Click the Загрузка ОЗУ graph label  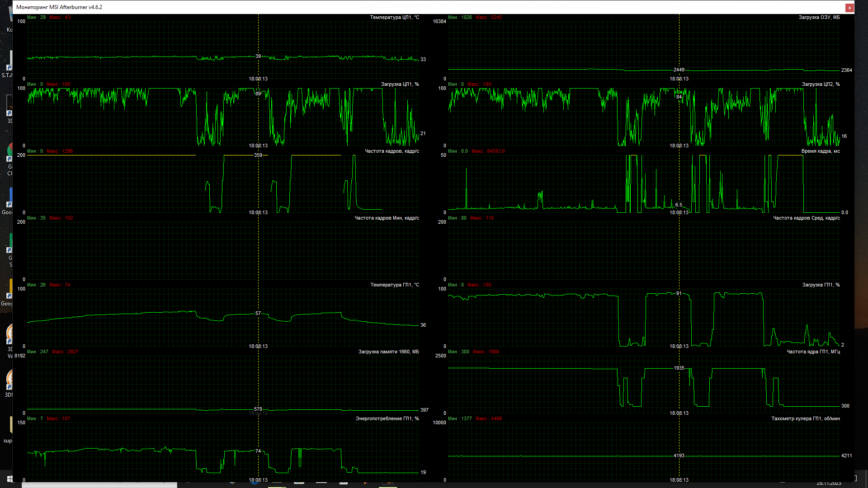coord(819,18)
